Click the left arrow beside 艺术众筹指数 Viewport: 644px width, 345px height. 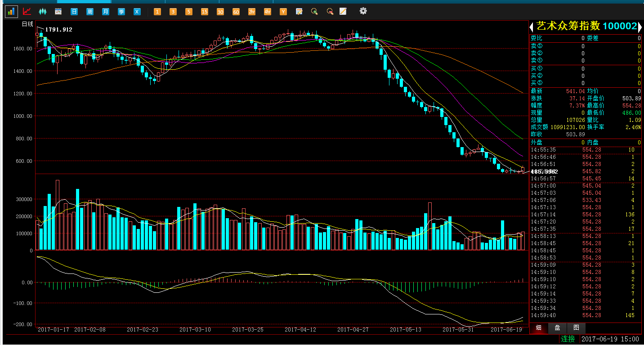point(531,27)
